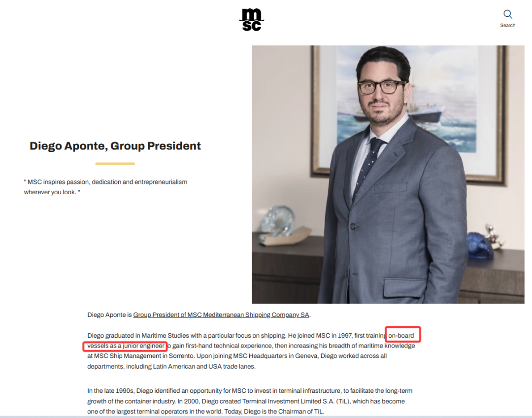
Task: Click the blue glass ornament on the sideboard
Action: tap(479, 246)
